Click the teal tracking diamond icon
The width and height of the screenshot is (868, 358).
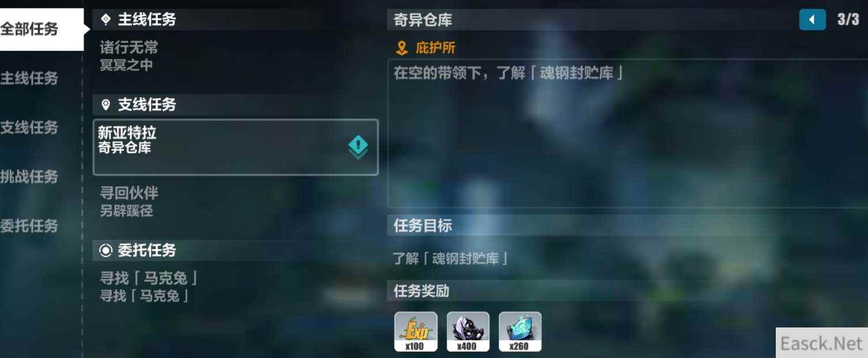point(358,148)
